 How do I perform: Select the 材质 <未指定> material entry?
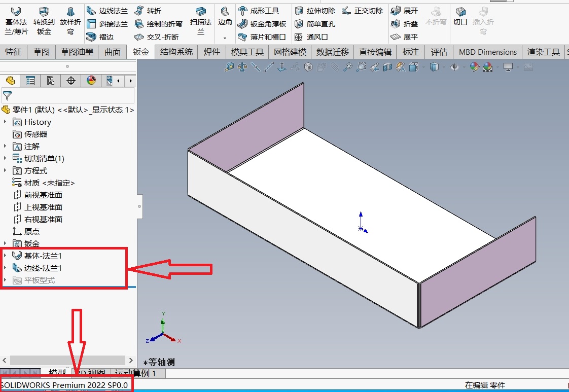(x=43, y=183)
